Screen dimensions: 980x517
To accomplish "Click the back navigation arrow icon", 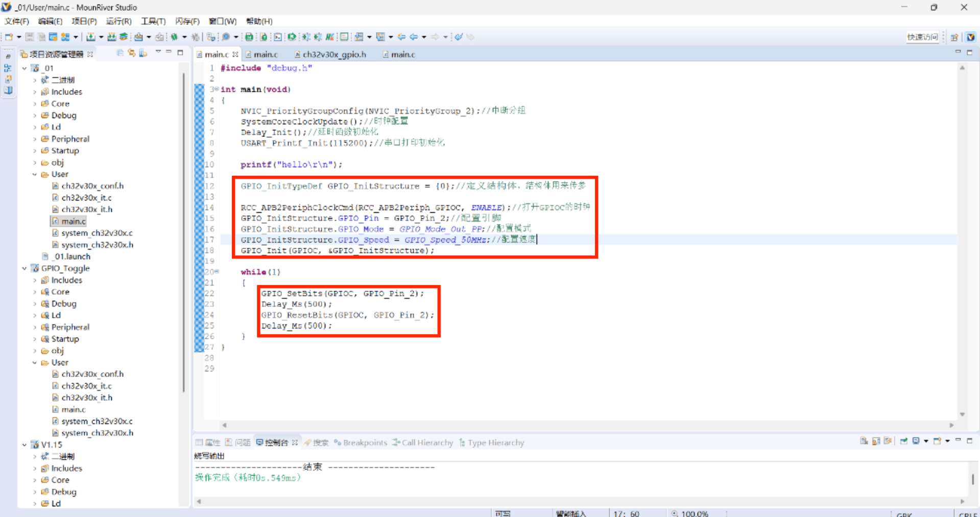I will 414,37.
